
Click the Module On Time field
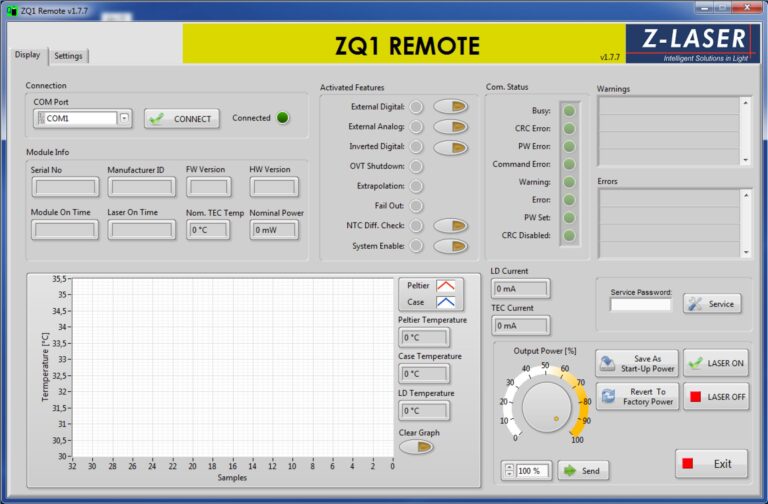click(65, 230)
